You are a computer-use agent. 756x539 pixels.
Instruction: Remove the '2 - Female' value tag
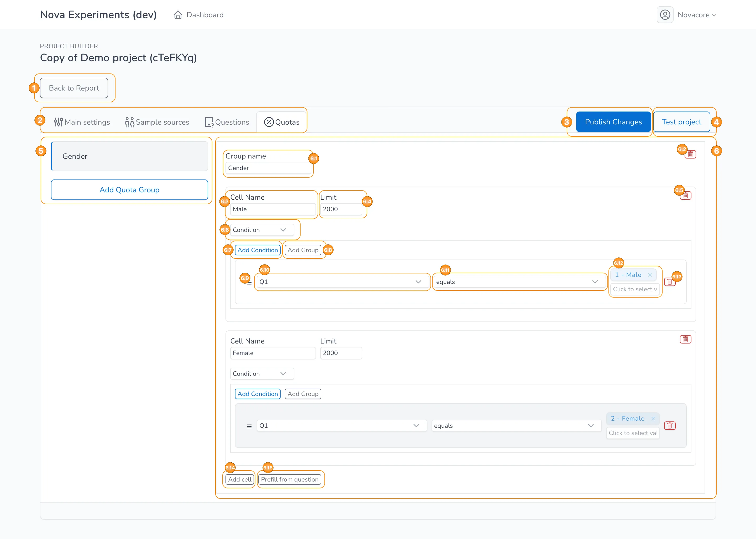click(653, 419)
